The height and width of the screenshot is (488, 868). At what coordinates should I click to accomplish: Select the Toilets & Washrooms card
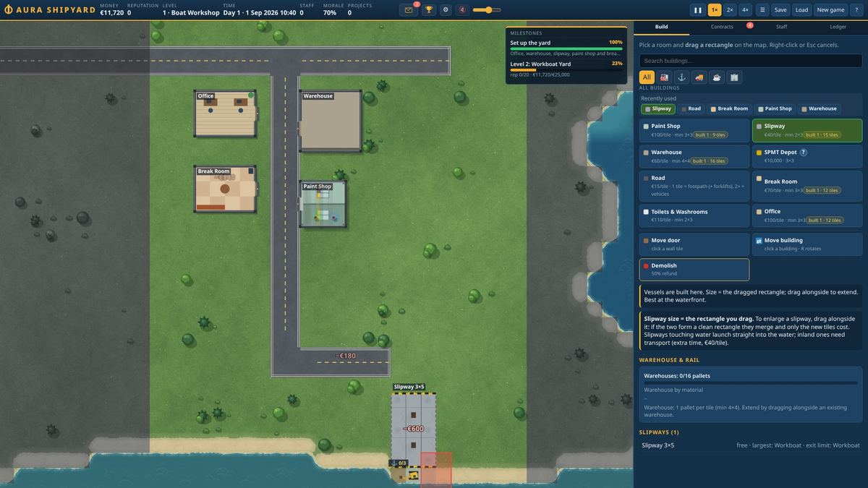tap(694, 215)
